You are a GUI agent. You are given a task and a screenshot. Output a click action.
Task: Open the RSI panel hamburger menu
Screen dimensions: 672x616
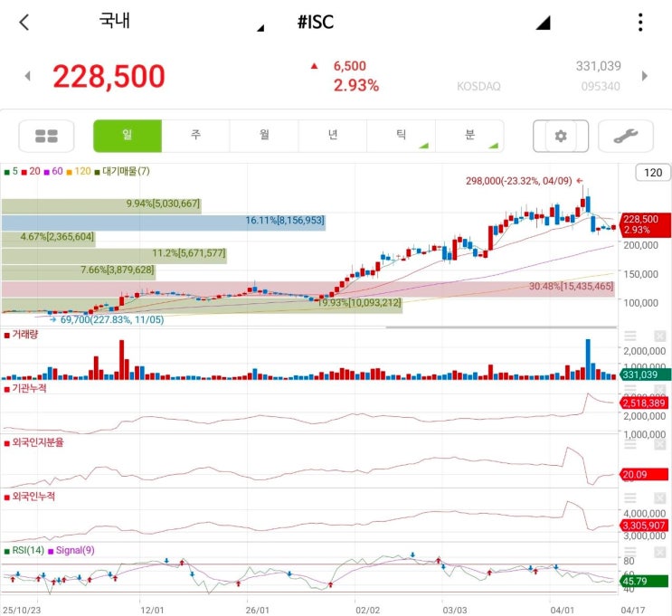pos(630,552)
